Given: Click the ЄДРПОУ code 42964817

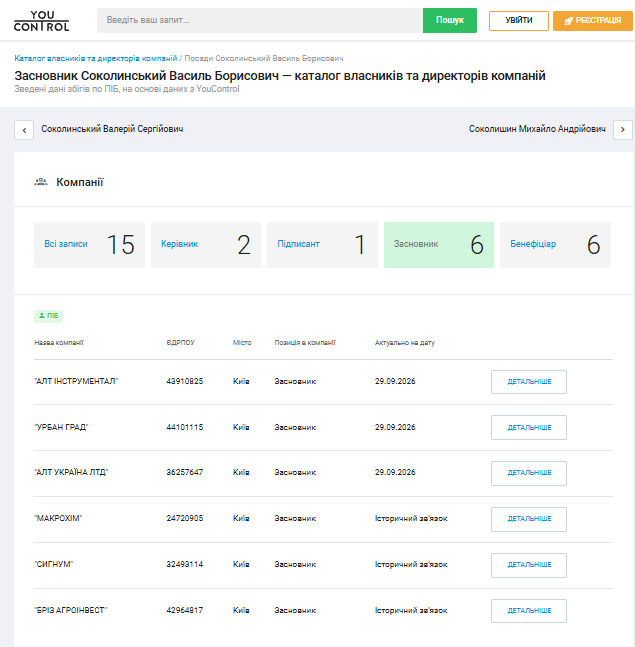Looking at the screenshot, I should 185,610.
